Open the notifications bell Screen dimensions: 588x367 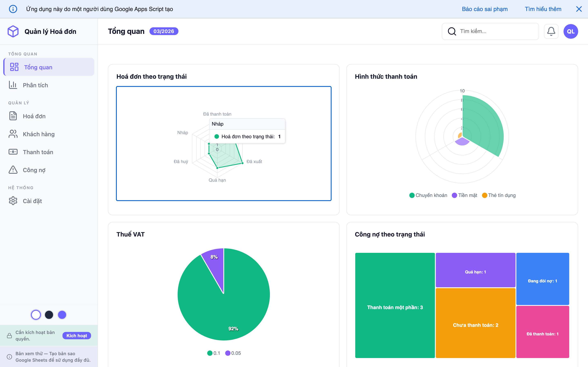551,31
